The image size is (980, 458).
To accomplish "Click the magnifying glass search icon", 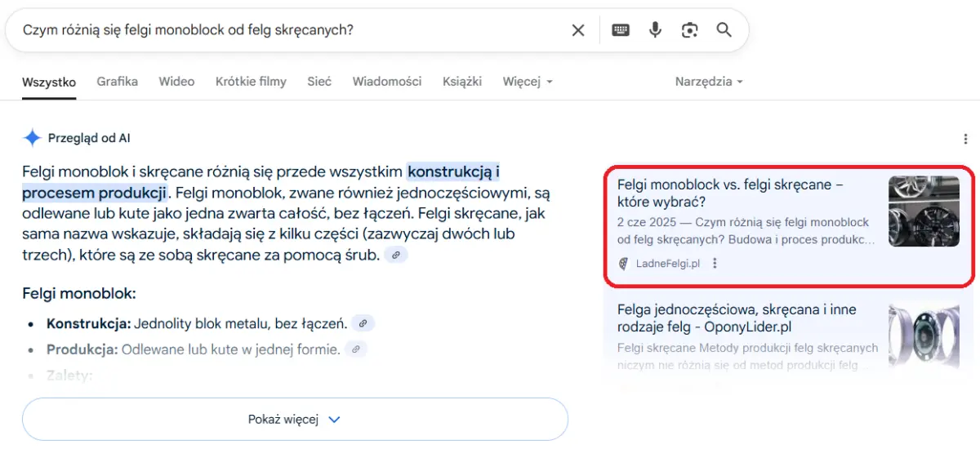I will click(724, 30).
